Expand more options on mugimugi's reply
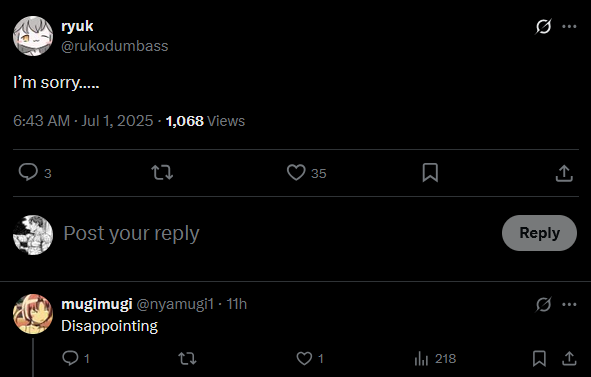 point(569,304)
